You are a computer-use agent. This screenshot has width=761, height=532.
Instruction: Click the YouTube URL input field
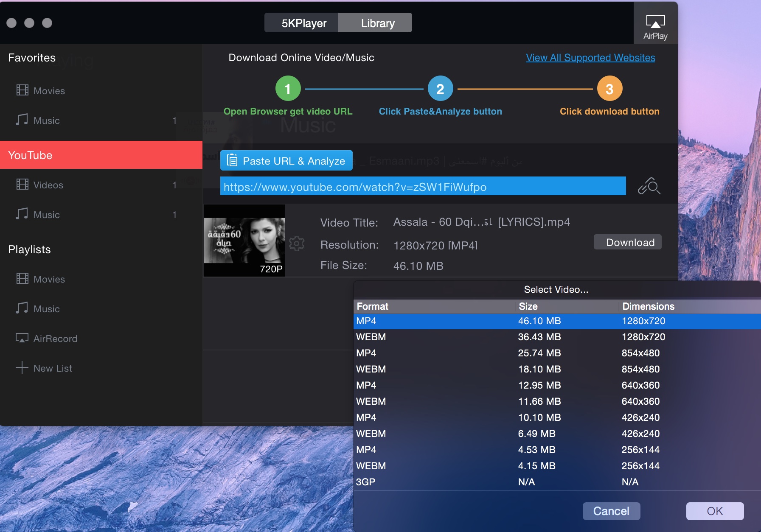pos(423,186)
